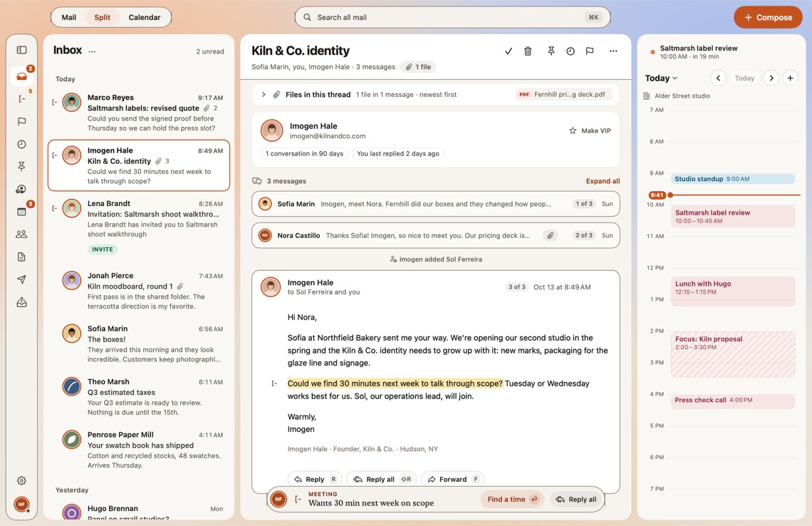
Task: Open thread more options ellipsis
Action: click(613, 51)
